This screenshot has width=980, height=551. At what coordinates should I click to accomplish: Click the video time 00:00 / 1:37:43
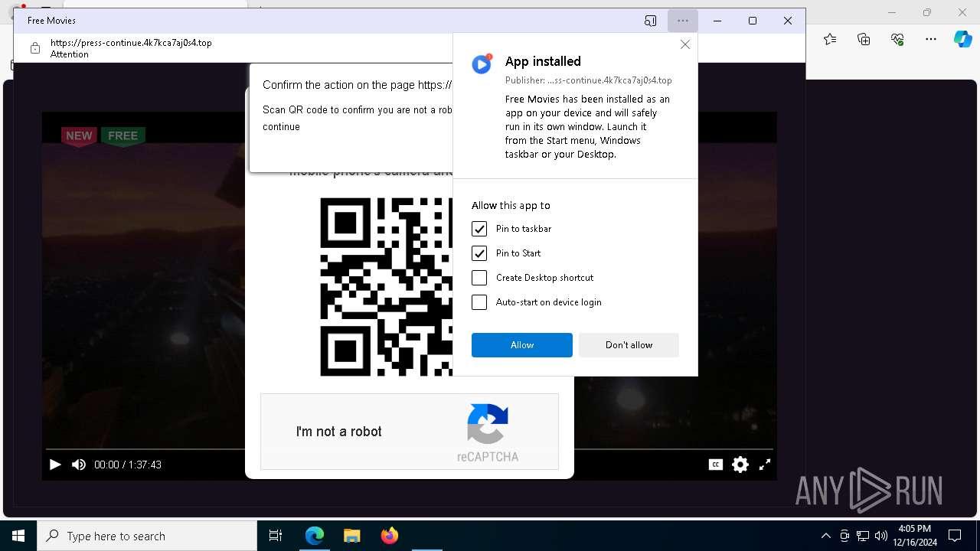pos(128,465)
